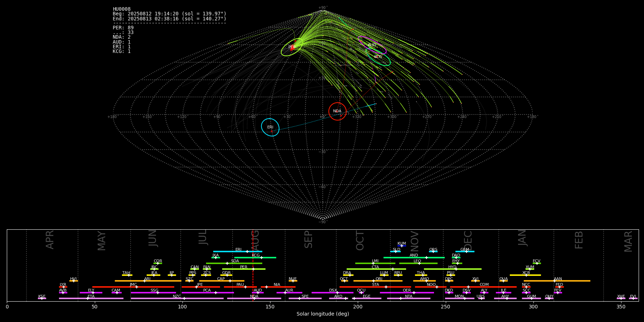Click the 'ERI: 1' count entry
Image resolution: width=644 pixels, height=322 pixels.
pyautogui.click(x=122, y=47)
